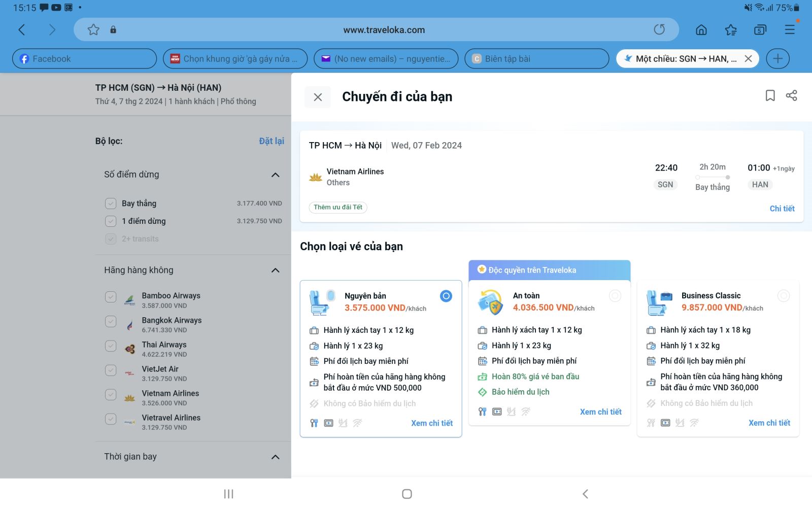Viewport: 812px width, 508px height.
Task: Tap the share icon for this flight
Action: click(791, 95)
